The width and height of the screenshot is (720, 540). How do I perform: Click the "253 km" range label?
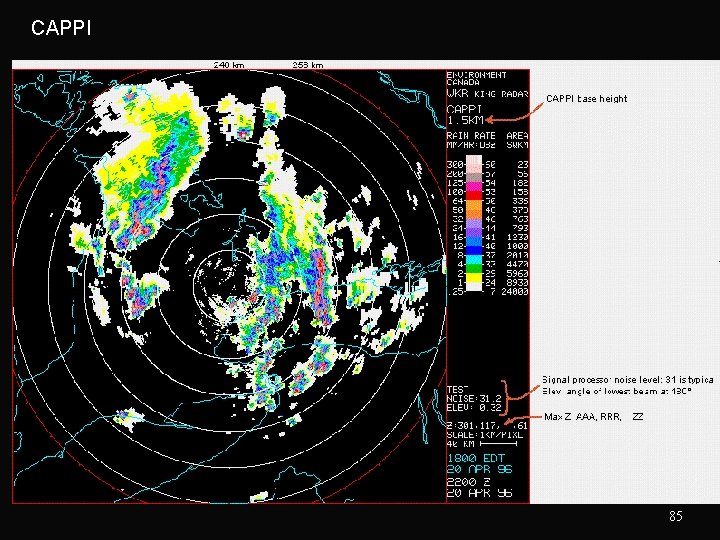tap(308, 65)
